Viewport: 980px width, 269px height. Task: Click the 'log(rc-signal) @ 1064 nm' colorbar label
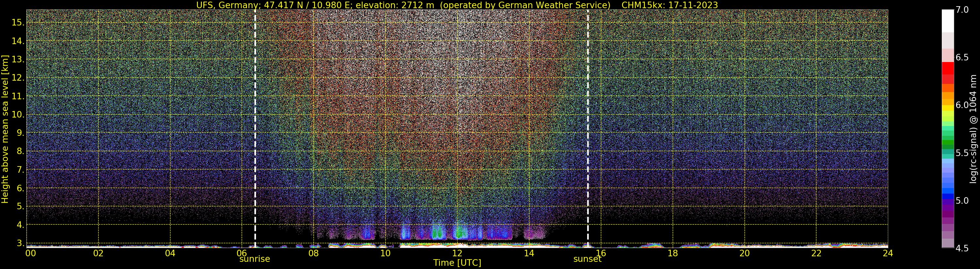[x=973, y=129]
